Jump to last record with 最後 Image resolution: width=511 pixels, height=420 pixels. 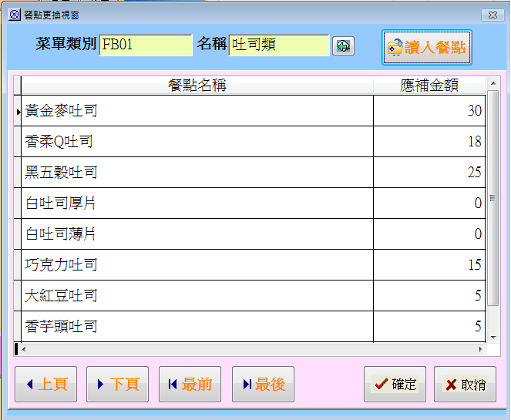263,384
